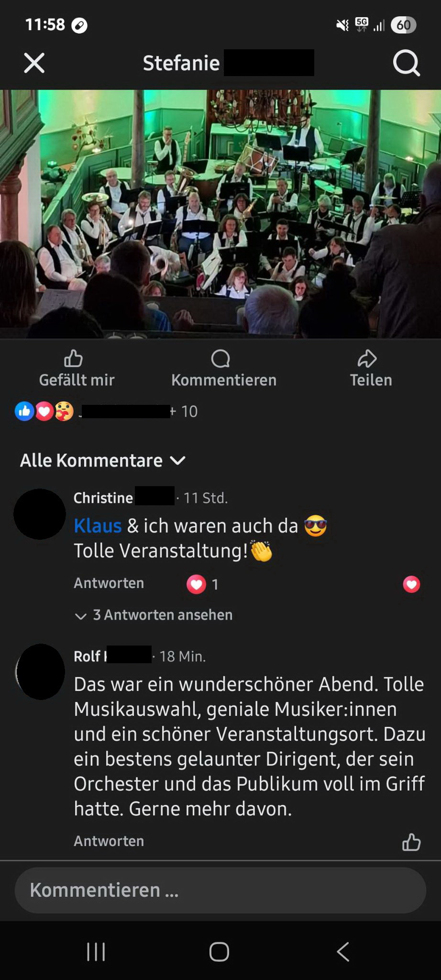This screenshot has width=441, height=980.
Task: Tap the Gefällt mir thumbs-up icon
Action: pyautogui.click(x=73, y=358)
